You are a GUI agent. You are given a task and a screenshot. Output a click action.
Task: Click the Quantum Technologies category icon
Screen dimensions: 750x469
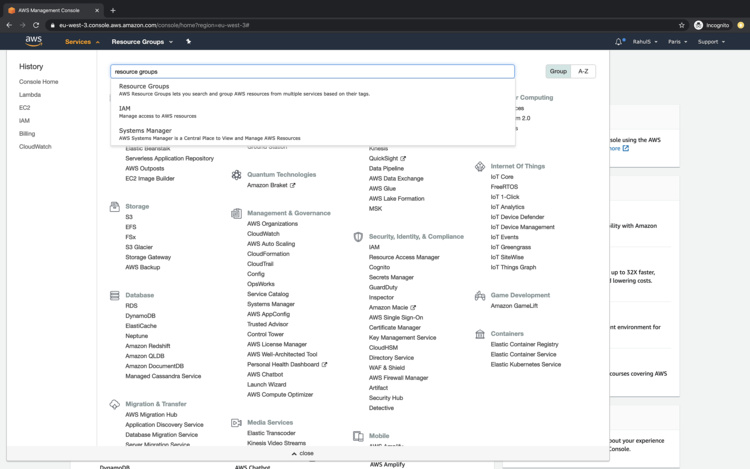click(236, 175)
